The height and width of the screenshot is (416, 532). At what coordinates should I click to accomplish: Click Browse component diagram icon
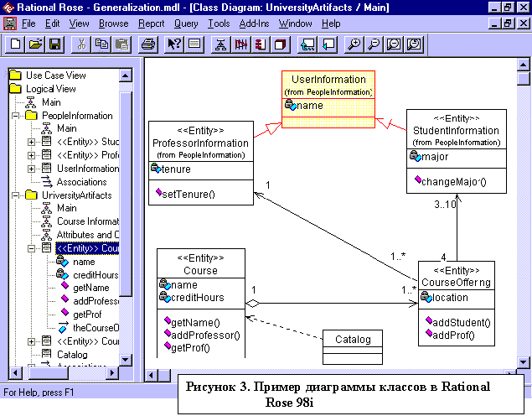261,44
